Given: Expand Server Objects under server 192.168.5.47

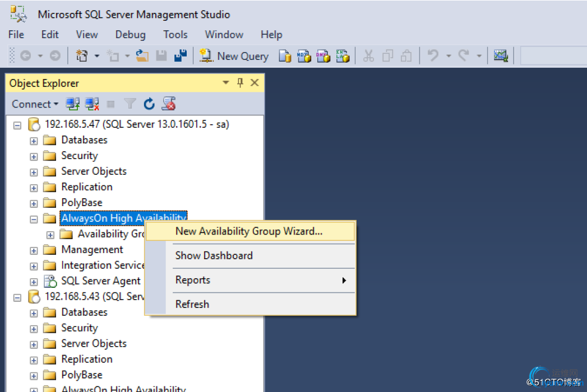Looking at the screenshot, I should point(34,172).
